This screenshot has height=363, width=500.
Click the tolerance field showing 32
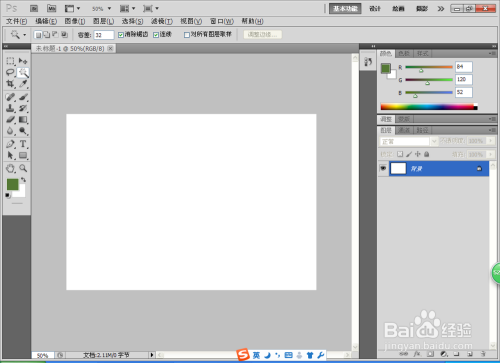coord(104,35)
